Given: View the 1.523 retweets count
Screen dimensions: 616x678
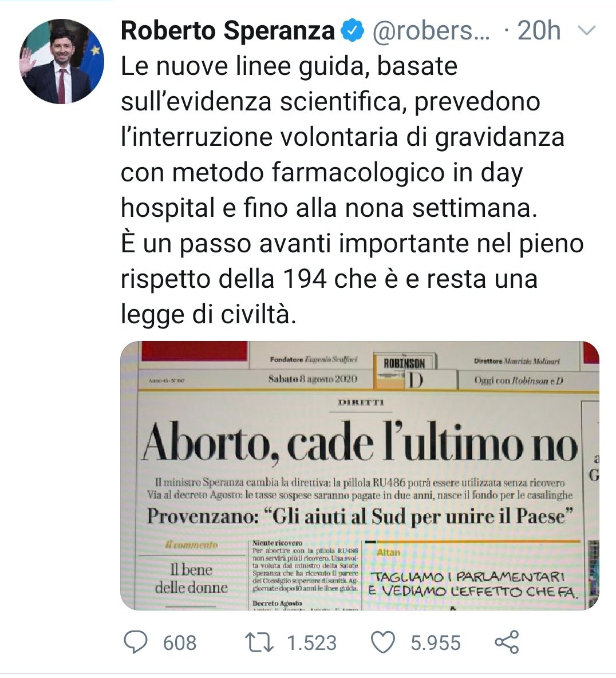Looking at the screenshot, I should (312, 643).
